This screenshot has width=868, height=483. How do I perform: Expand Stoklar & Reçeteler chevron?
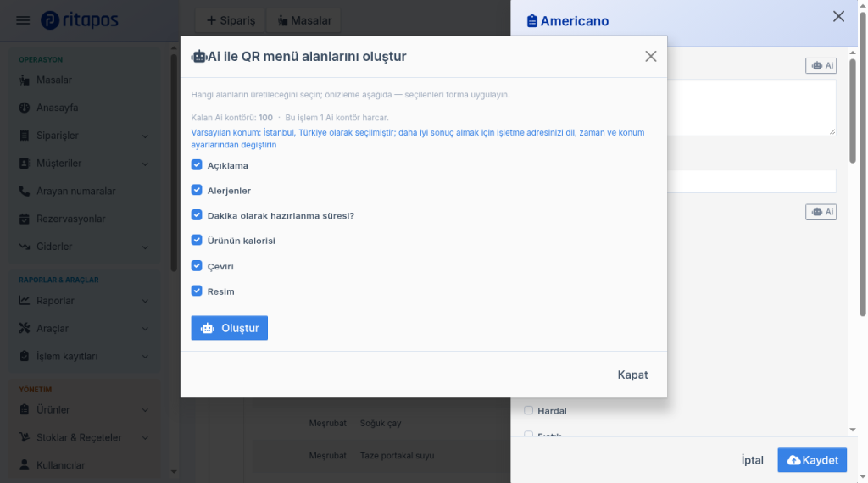[145, 437]
